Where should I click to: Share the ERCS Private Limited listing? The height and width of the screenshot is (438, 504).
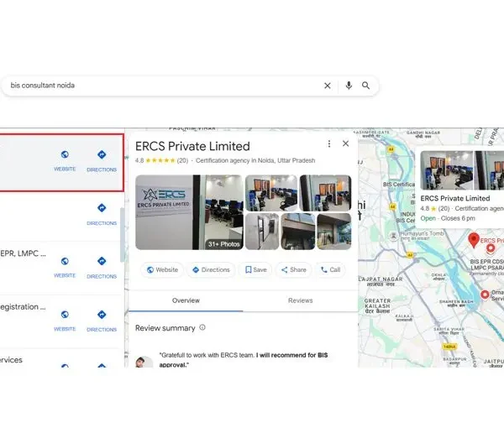point(294,269)
